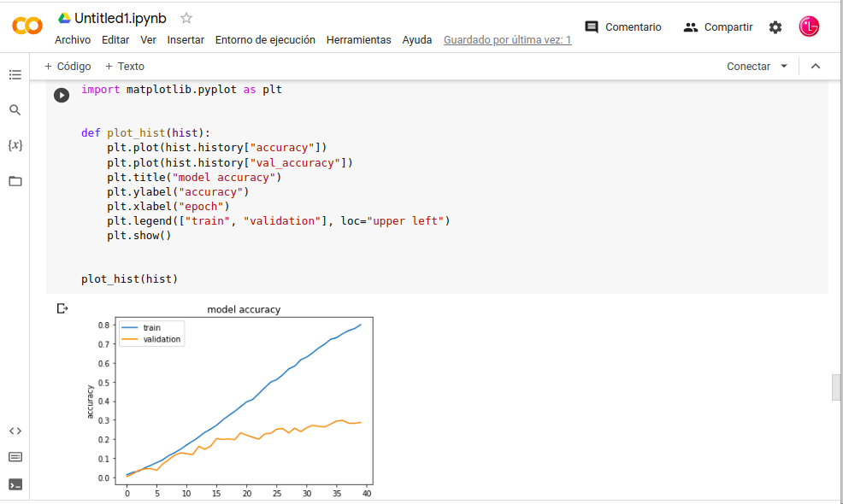The width and height of the screenshot is (843, 504).
Task: Click the Compartir button
Action: pyautogui.click(x=718, y=27)
